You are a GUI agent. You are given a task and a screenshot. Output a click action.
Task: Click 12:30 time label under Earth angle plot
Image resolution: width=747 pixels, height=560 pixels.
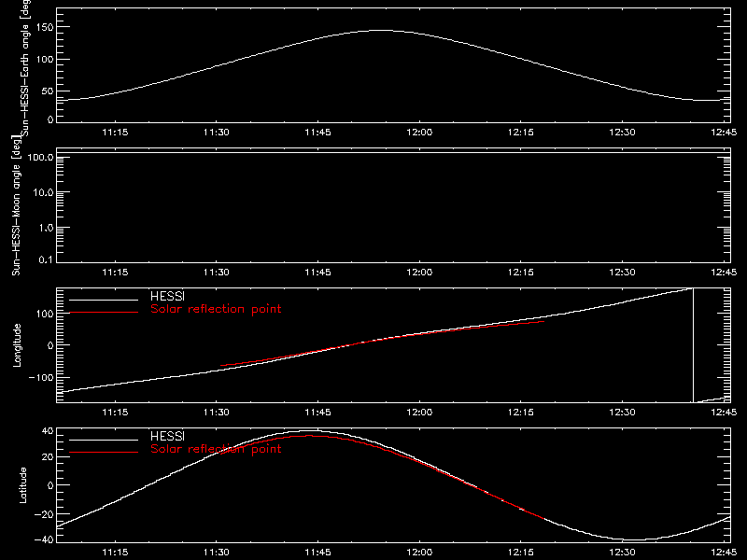pyautogui.click(x=622, y=132)
